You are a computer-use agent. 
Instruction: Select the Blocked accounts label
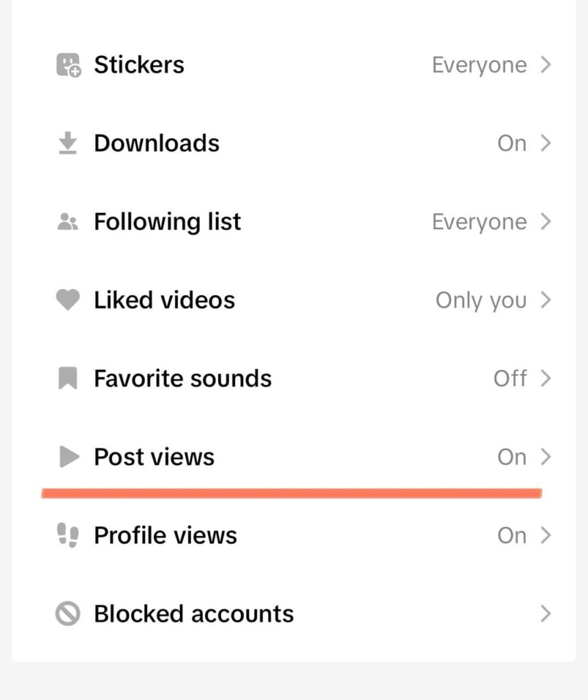[193, 614]
